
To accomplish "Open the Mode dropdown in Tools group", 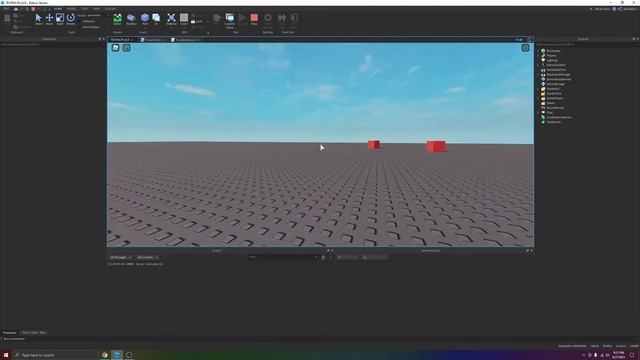I will click(x=93, y=16).
